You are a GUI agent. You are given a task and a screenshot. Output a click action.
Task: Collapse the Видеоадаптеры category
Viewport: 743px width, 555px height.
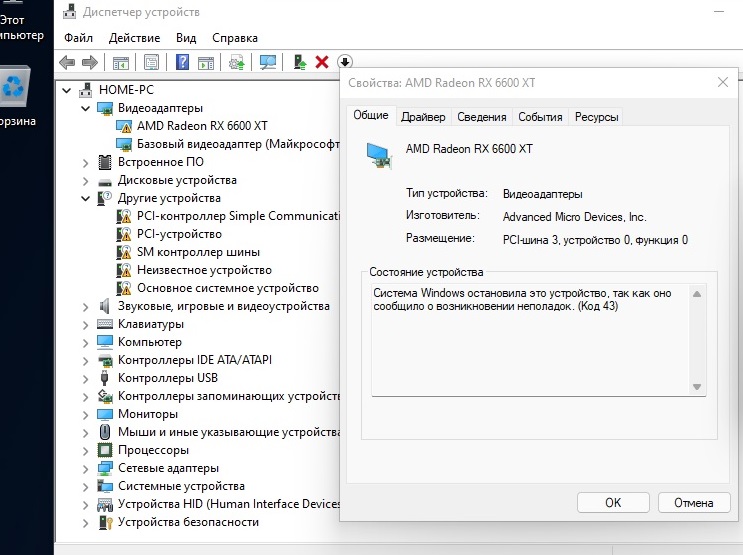[85, 108]
